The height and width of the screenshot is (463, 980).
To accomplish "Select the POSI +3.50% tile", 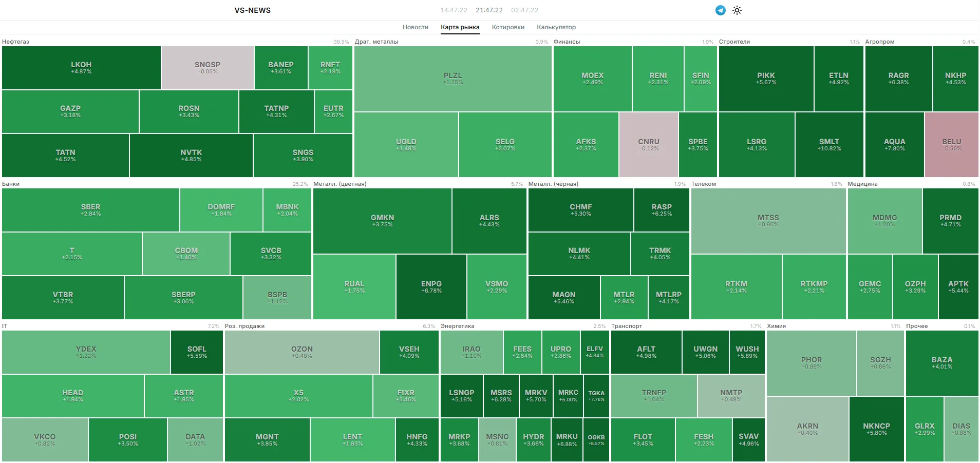I will click(x=128, y=440).
